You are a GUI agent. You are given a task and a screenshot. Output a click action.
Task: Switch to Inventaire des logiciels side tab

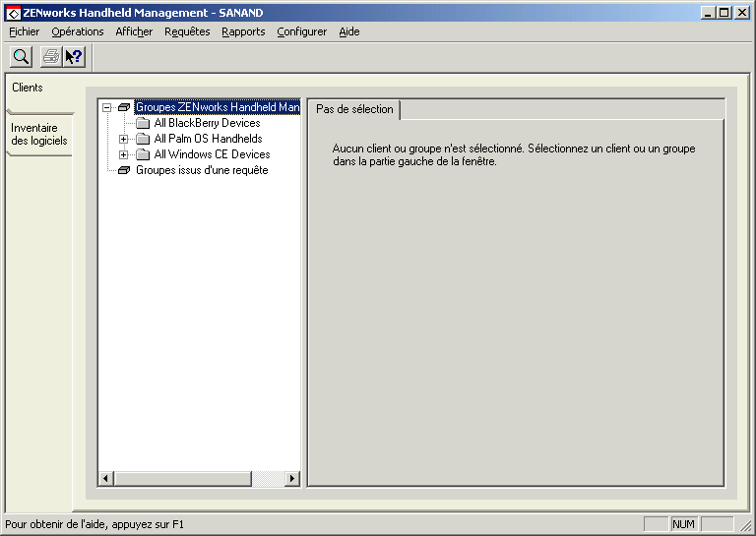[x=39, y=135]
